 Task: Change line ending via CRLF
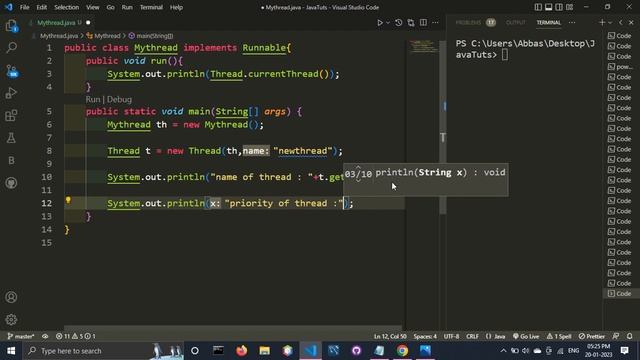click(472, 336)
